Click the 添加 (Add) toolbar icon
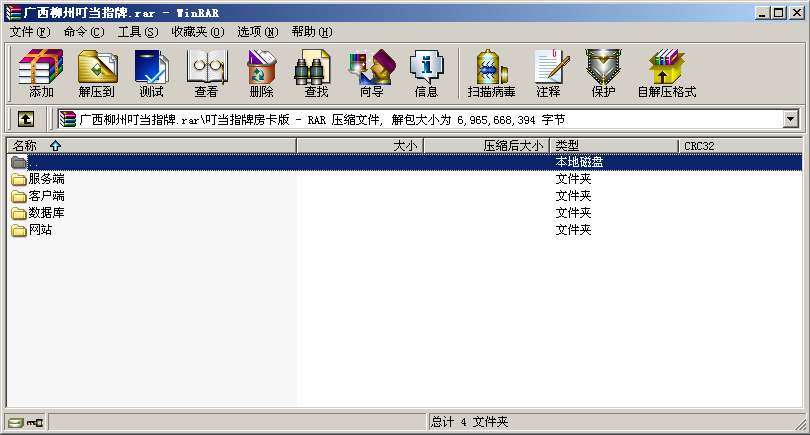The image size is (810, 435). pyautogui.click(x=41, y=73)
